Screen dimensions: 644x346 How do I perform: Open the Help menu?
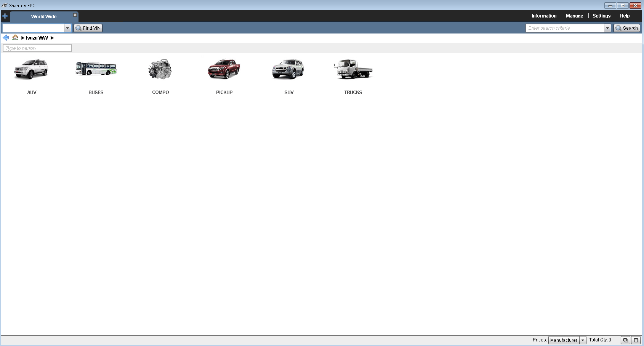point(625,16)
